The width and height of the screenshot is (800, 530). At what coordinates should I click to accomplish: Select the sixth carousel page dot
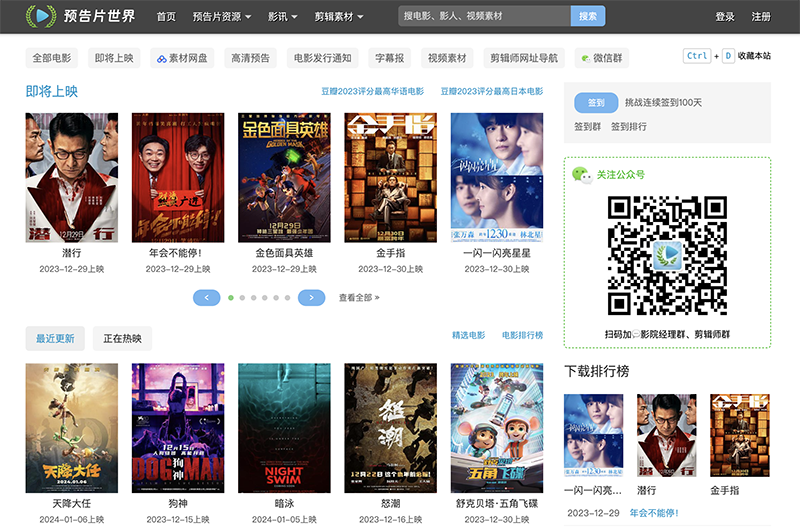pyautogui.click(x=287, y=297)
